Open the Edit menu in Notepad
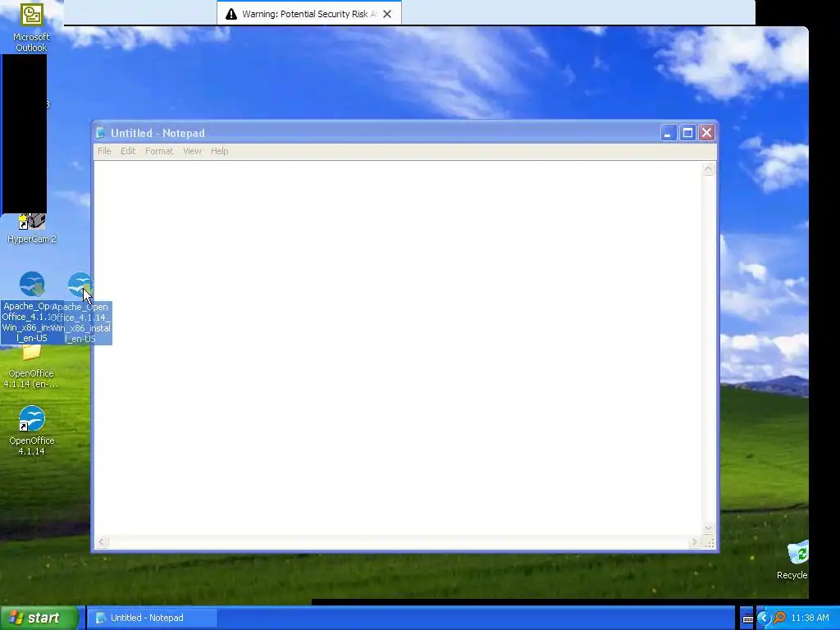This screenshot has height=630, width=840. pos(127,151)
